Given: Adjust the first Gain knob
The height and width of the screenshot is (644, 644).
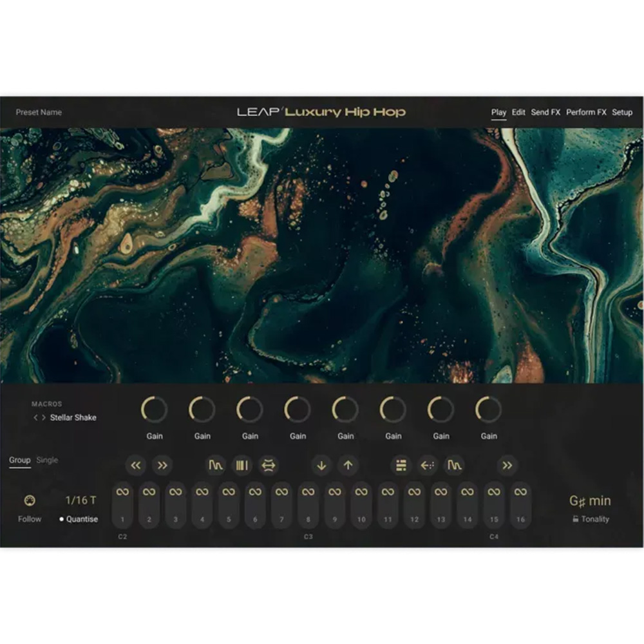Looking at the screenshot, I should [x=154, y=410].
